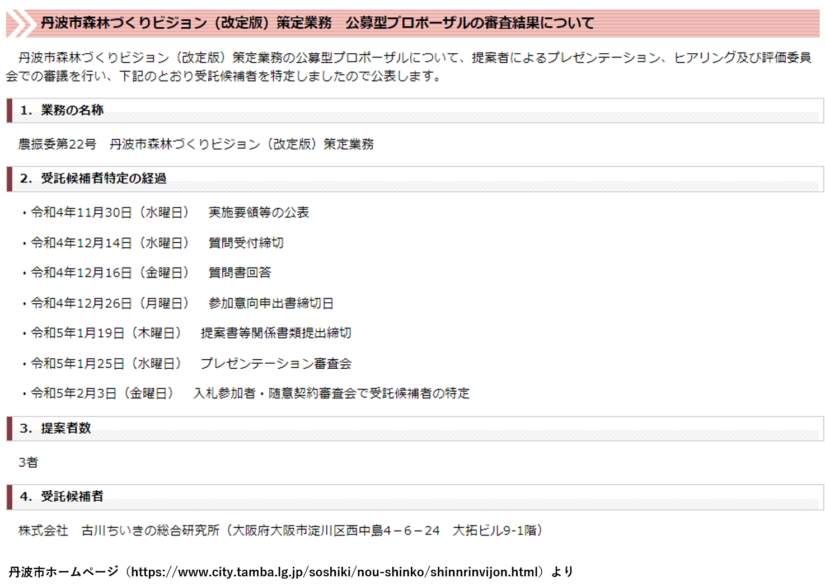
Task: Click the heading 2. 受託候補者特定の経過
Action: (93, 178)
